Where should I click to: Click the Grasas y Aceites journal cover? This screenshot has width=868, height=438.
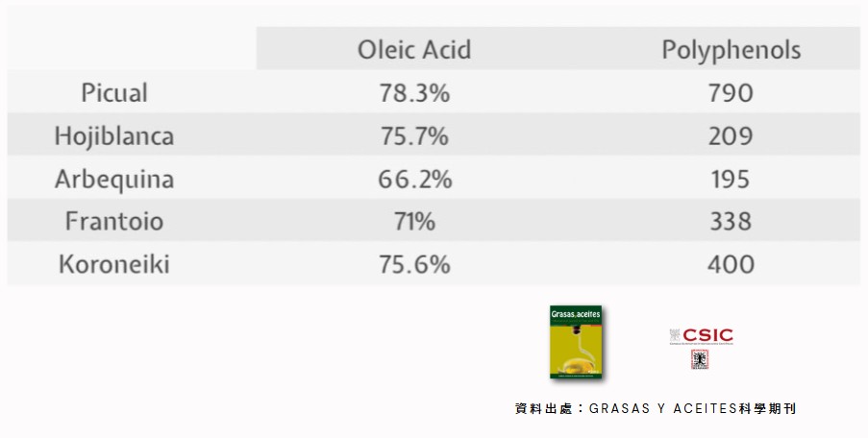pyautogui.click(x=575, y=343)
